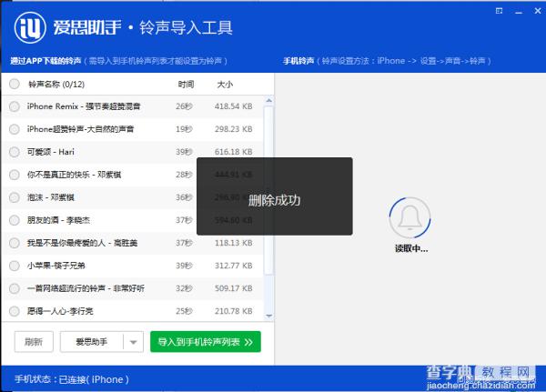Click the 616.18 KB size value

point(233,152)
